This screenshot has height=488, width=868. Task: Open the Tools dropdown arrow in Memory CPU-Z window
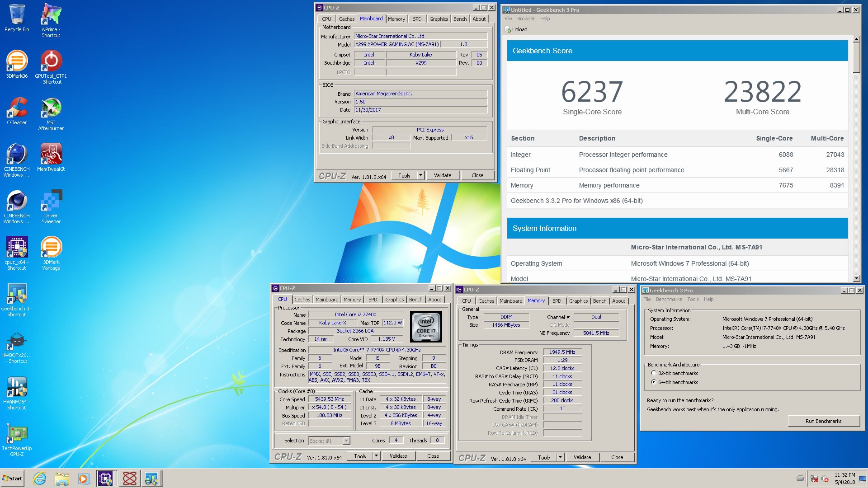coord(560,457)
